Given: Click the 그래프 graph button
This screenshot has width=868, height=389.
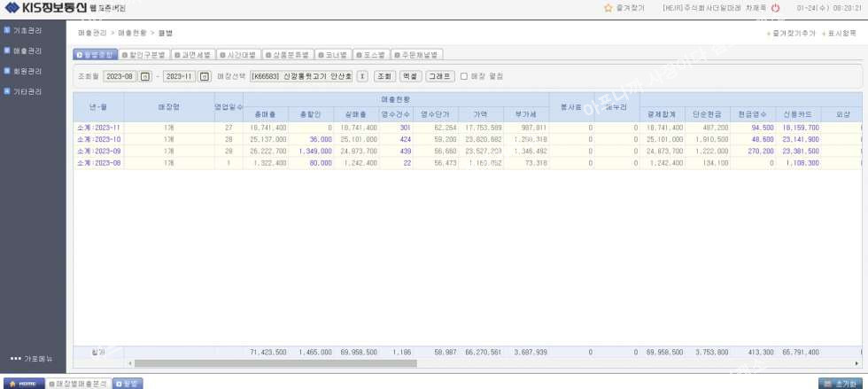Looking at the screenshot, I should click(439, 76).
